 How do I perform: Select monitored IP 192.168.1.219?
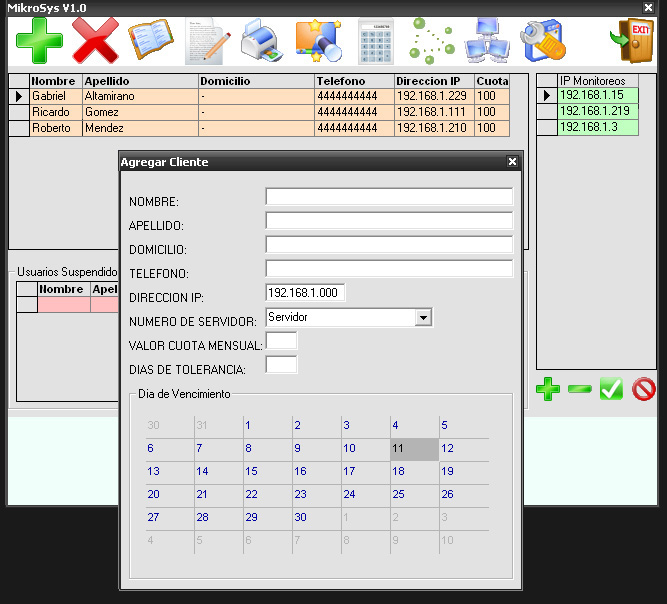(x=598, y=111)
